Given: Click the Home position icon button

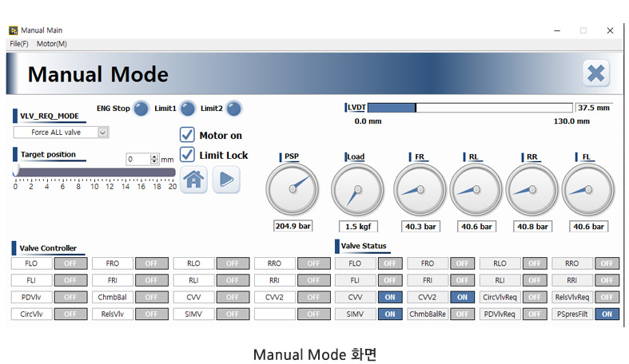Looking at the screenshot, I should [x=193, y=180].
